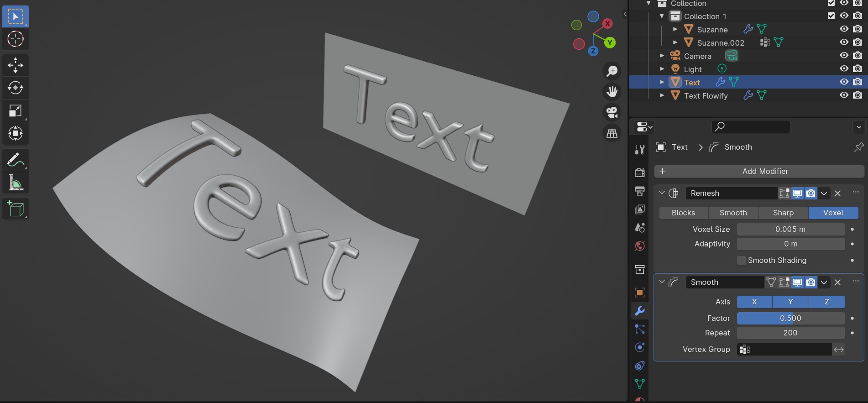Open the Modifier properties wrench tab
Screen dimensions: 868x403
click(640, 311)
